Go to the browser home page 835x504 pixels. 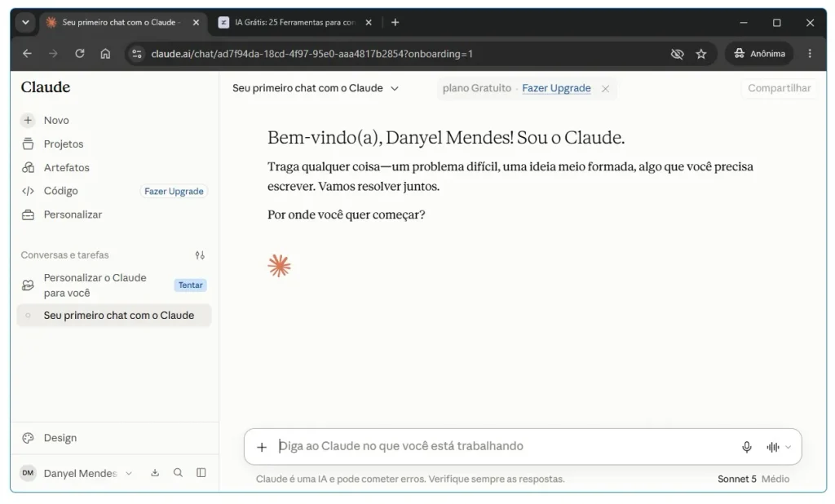point(105,54)
